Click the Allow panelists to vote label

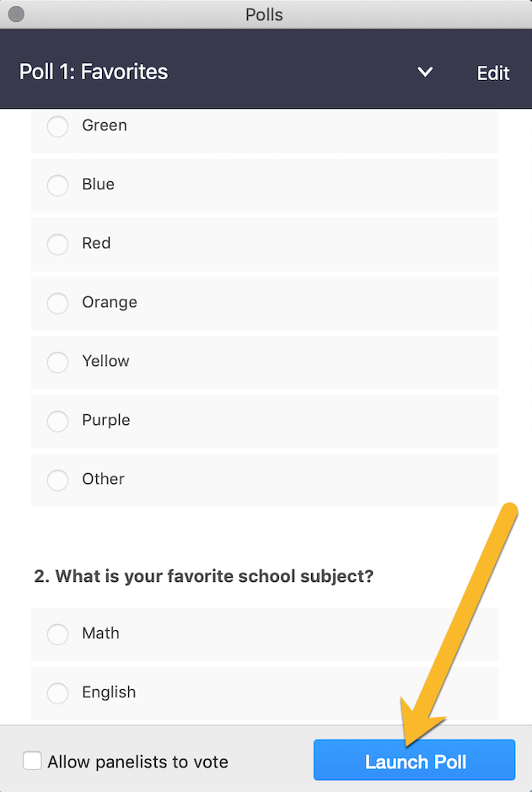point(137,762)
